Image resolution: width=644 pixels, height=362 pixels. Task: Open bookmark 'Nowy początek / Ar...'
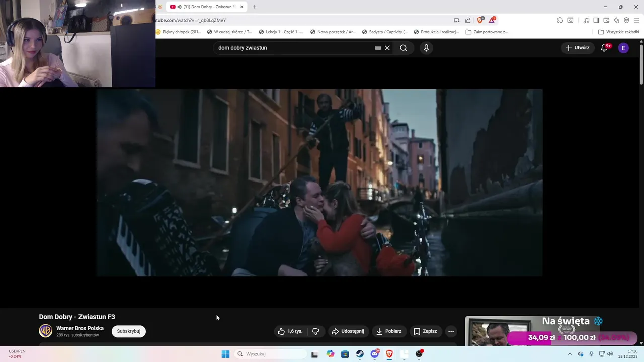tap(333, 32)
